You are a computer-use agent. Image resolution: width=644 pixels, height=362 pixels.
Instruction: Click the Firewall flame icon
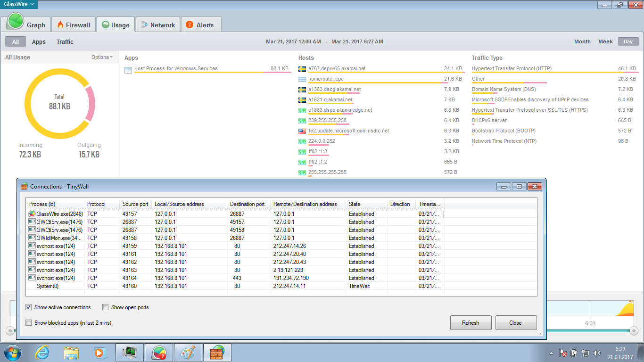[60, 25]
